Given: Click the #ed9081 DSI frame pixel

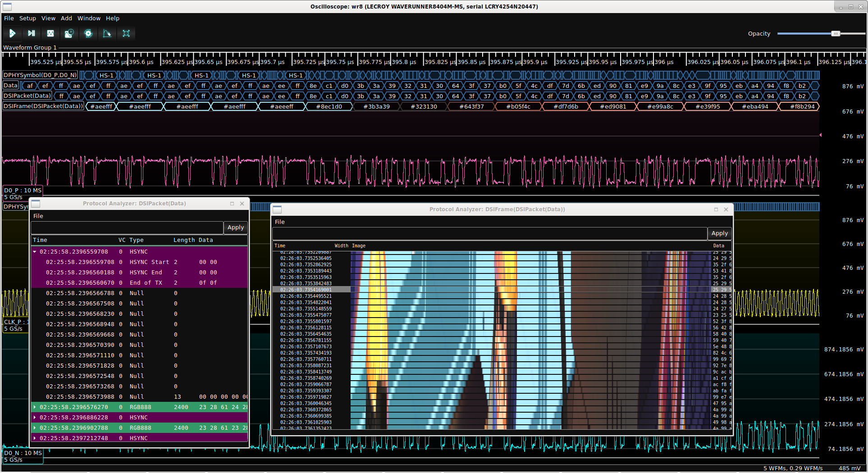Looking at the screenshot, I should click(x=613, y=107).
